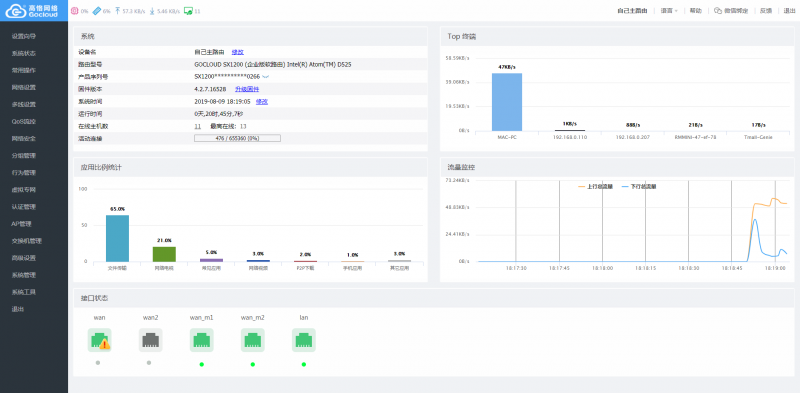This screenshot has height=393, width=800.
Task: Click the WeChat binding icon in header
Action: (x=718, y=11)
